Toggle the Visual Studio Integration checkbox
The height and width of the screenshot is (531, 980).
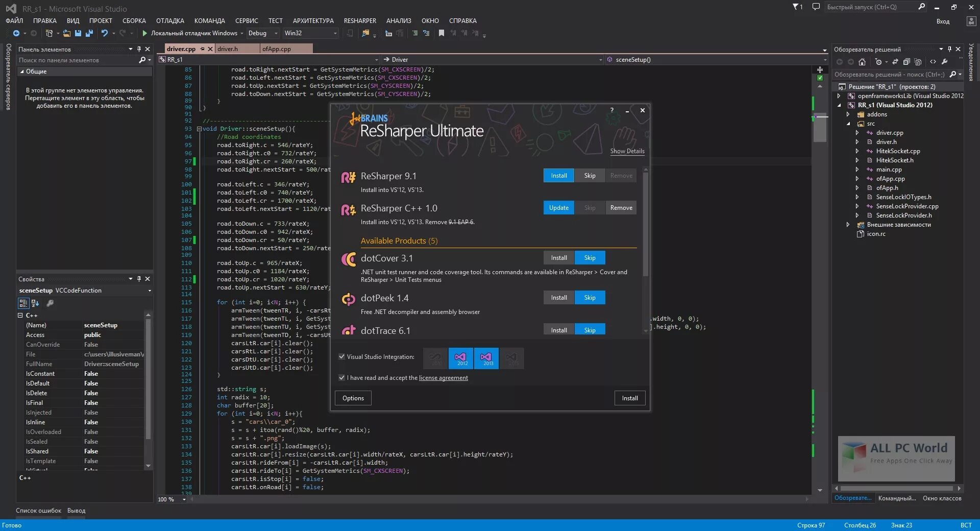(341, 357)
